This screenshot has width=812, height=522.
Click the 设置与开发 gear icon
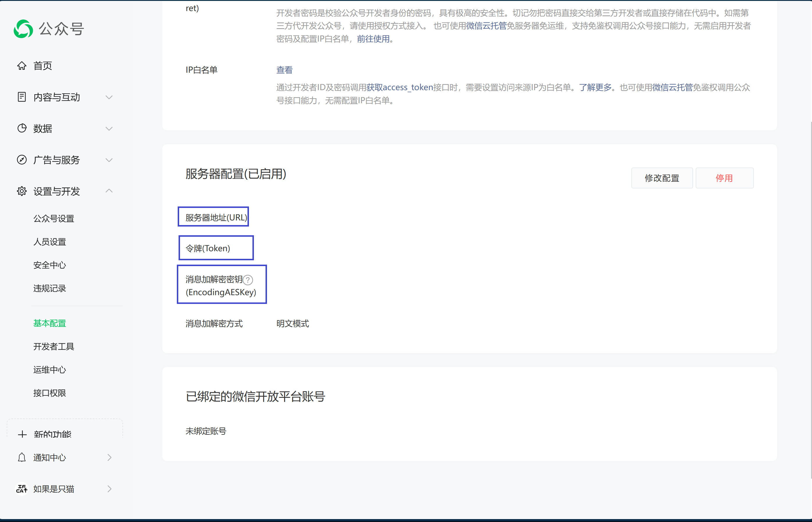(x=22, y=191)
